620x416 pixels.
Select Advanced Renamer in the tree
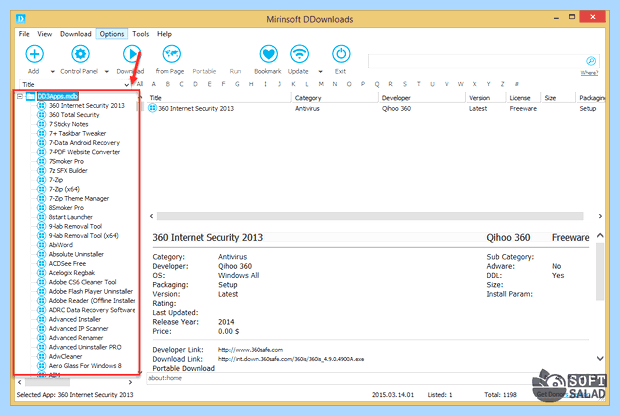point(76,338)
